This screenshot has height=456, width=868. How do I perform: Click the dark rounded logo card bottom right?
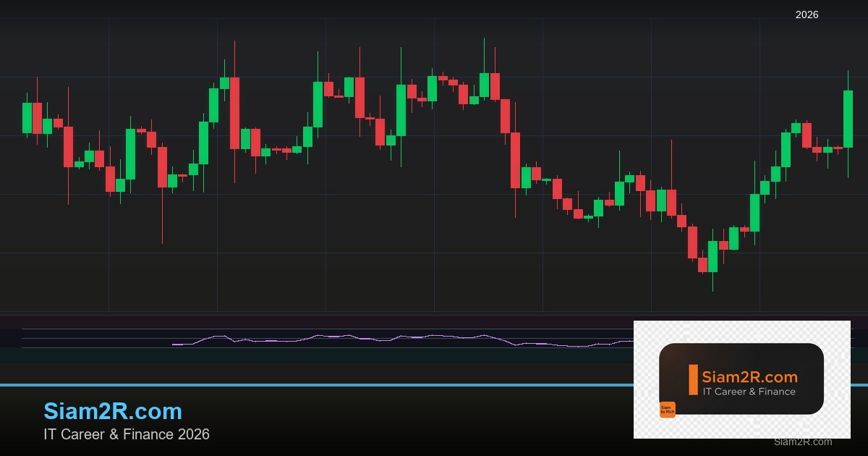pos(744,379)
